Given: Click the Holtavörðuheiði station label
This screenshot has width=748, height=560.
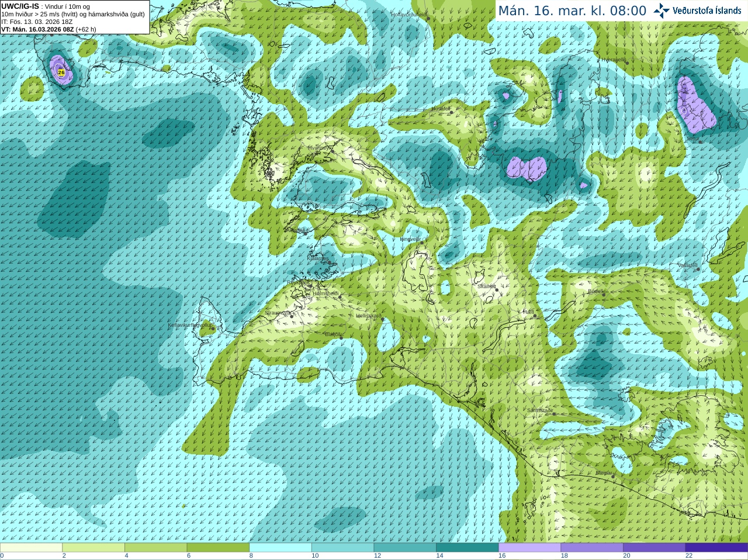Looking at the screenshot, I should pyautogui.click(x=408, y=15).
